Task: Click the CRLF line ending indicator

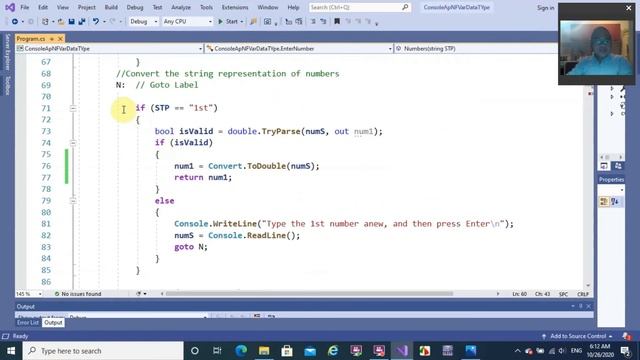Action: [x=583, y=294]
